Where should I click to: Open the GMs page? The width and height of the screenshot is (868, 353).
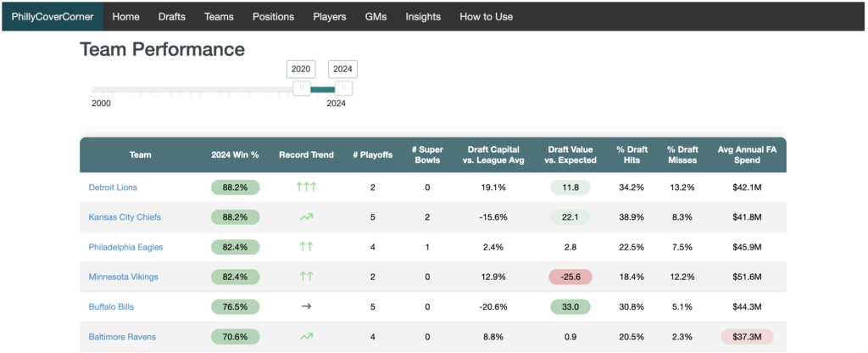(x=376, y=16)
